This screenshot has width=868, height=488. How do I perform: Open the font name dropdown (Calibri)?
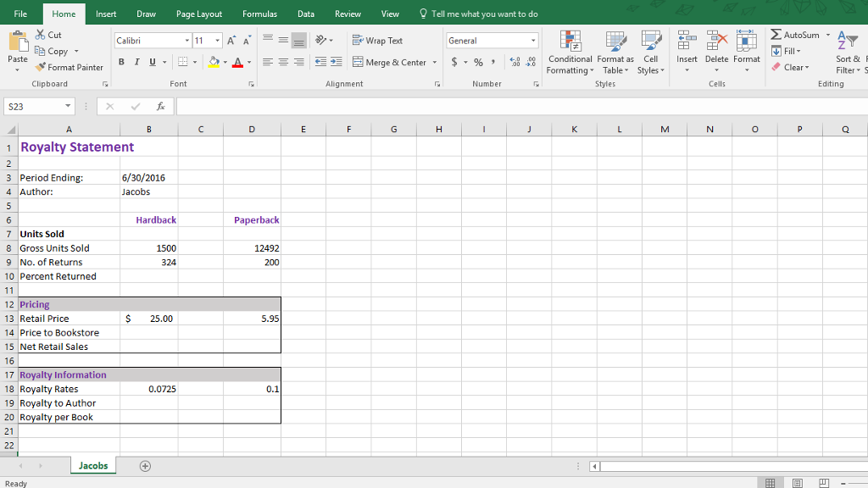[186, 41]
